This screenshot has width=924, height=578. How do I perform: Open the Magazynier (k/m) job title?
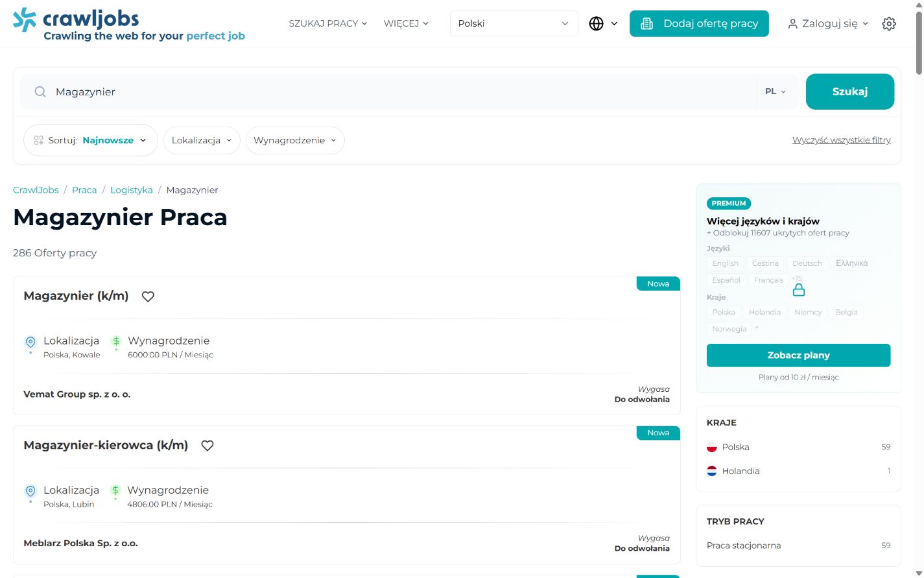pyautogui.click(x=76, y=296)
